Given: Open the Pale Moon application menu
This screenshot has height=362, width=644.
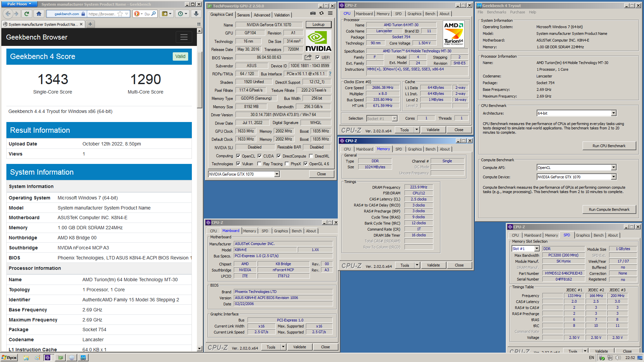Looking at the screenshot, I should pos(19,4).
